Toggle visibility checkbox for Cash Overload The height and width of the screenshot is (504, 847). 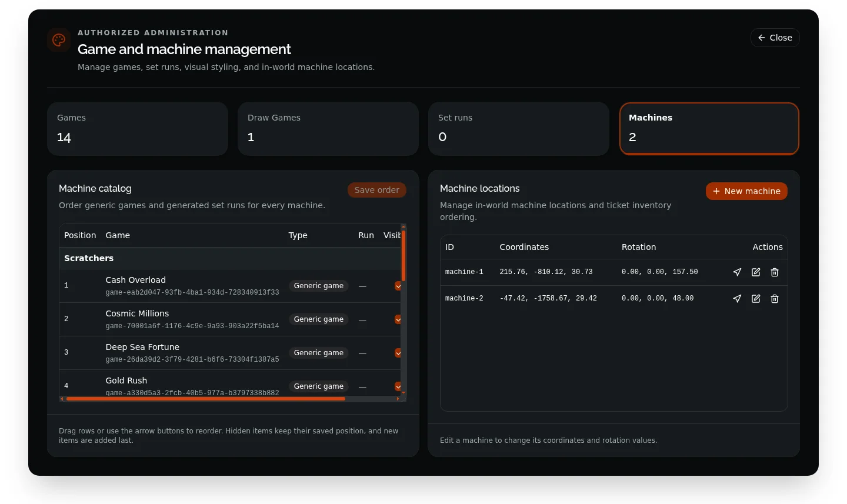pyautogui.click(x=398, y=286)
